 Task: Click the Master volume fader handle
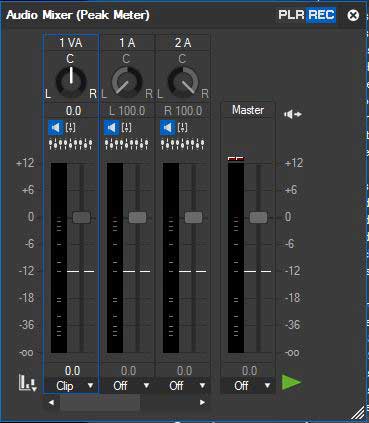258,217
